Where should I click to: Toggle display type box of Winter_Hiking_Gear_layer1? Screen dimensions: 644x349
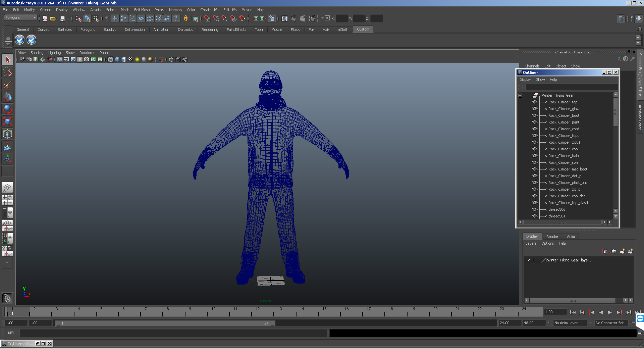(x=536, y=260)
